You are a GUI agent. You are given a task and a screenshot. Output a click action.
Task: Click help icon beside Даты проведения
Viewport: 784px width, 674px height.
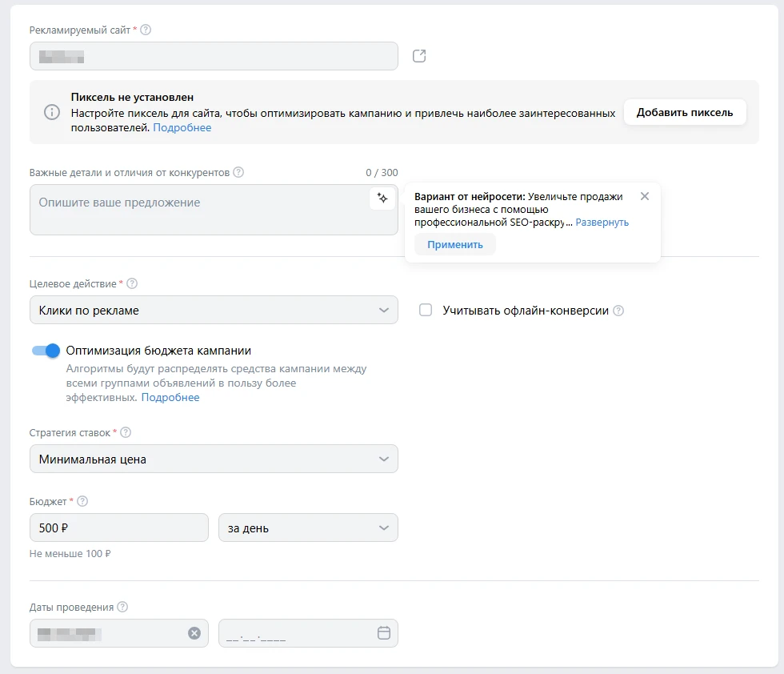(122, 607)
